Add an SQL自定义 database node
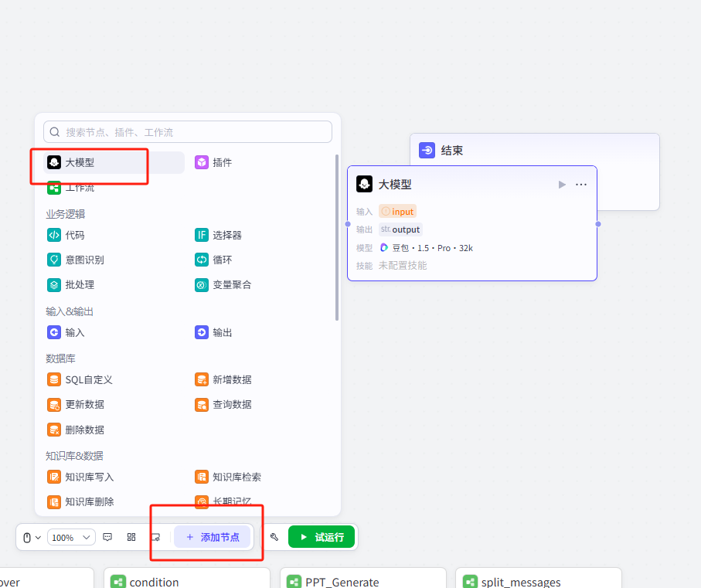 80,380
